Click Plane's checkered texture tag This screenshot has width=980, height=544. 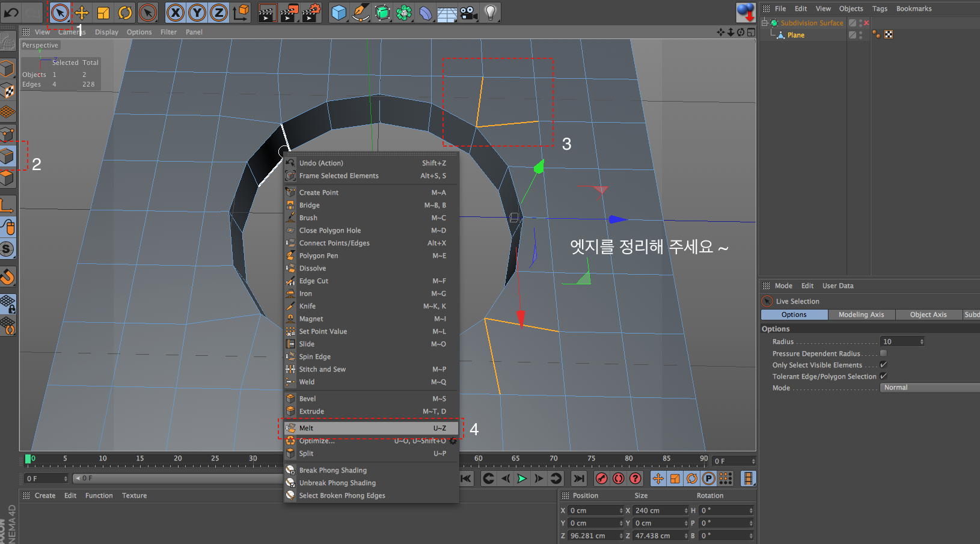[x=889, y=34]
